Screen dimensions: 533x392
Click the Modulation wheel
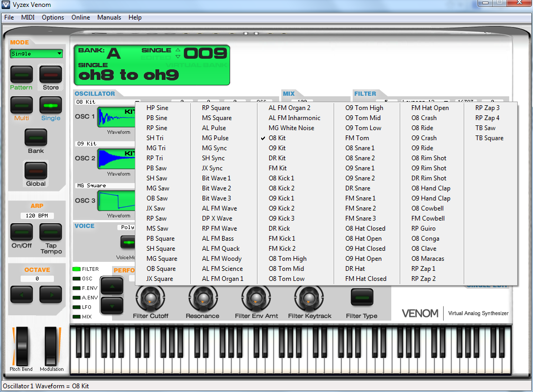(51, 346)
